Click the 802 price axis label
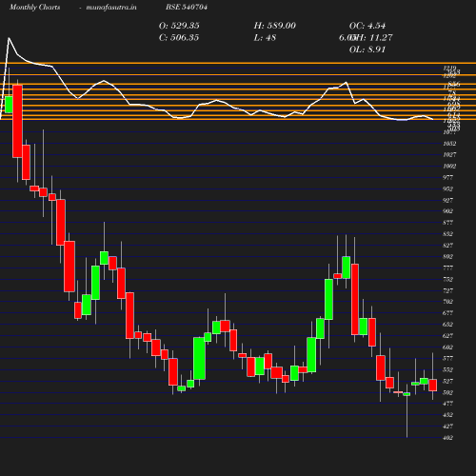The image size is (476, 476). point(447,256)
